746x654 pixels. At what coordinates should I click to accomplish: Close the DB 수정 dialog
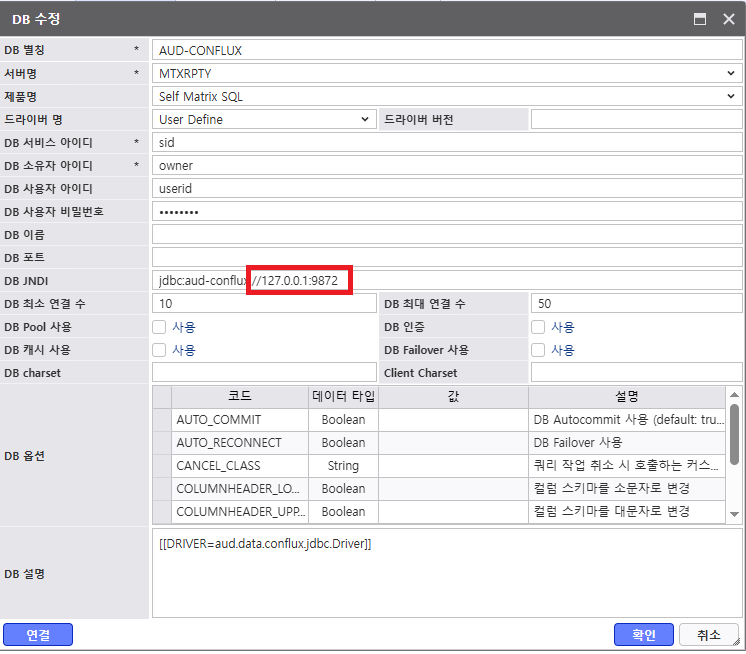(728, 19)
